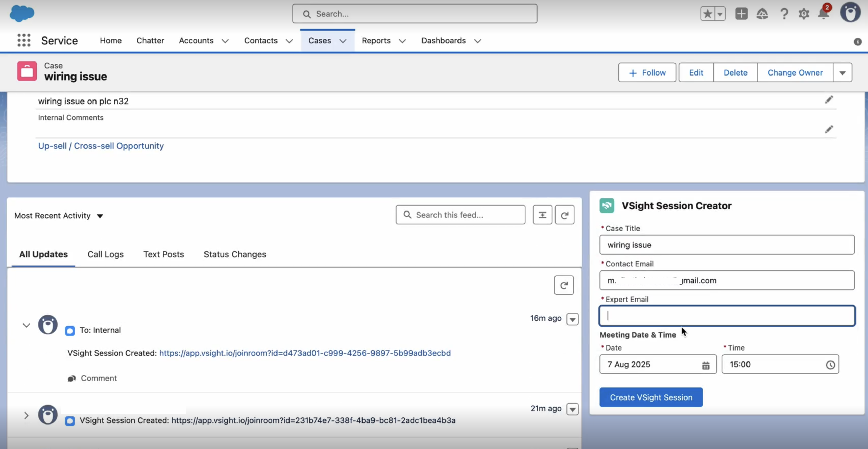Open the date picker calendar icon
Screen dimensions: 868x449
706,365
